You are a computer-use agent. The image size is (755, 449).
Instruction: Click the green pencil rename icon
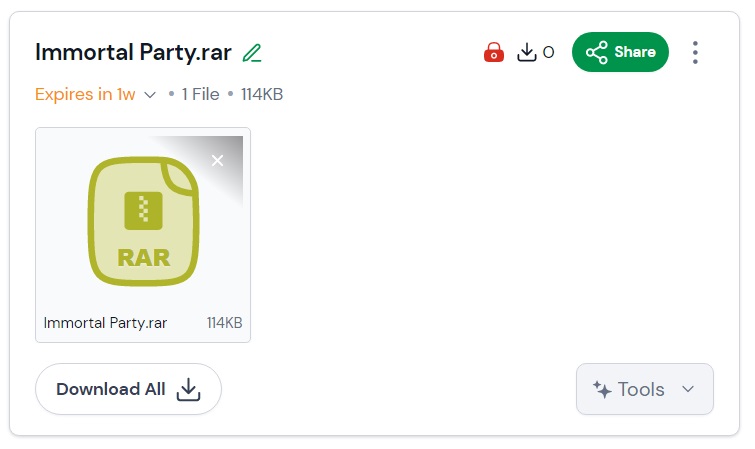pos(252,53)
